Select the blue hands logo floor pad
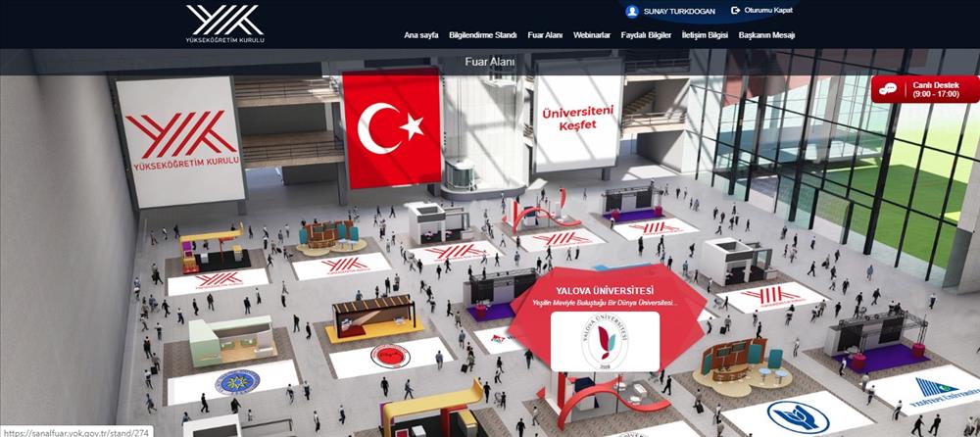This screenshot has width=980, height=437. tap(798, 416)
